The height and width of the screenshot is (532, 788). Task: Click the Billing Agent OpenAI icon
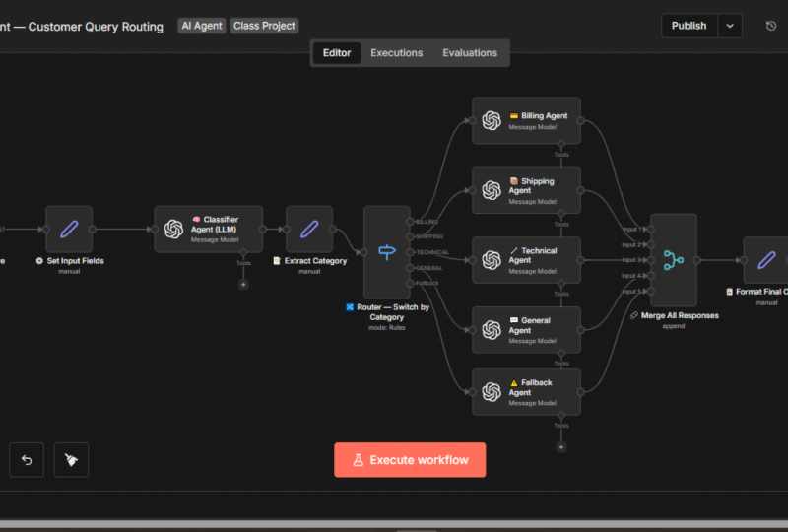click(492, 120)
